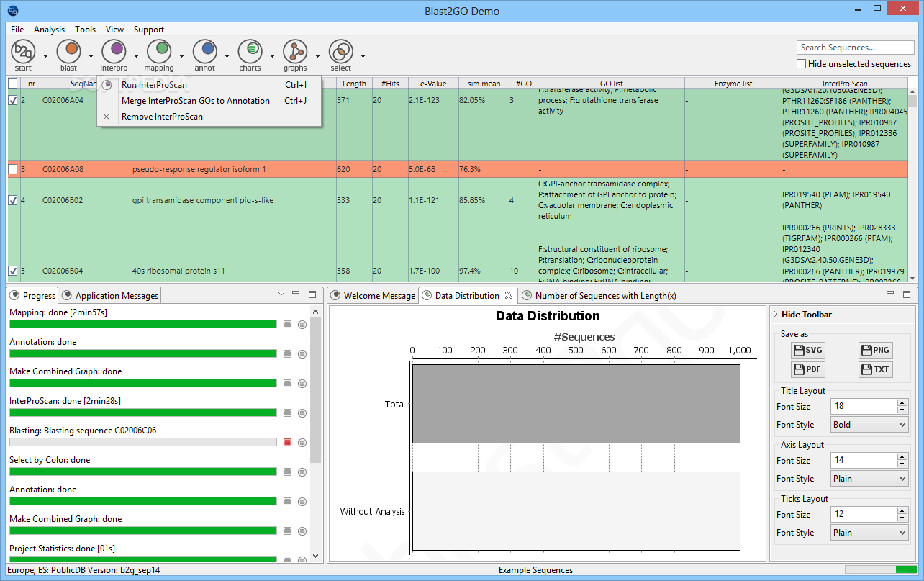Click the Ticks Layout font size field
The width and height of the screenshot is (924, 581).
pos(864,515)
